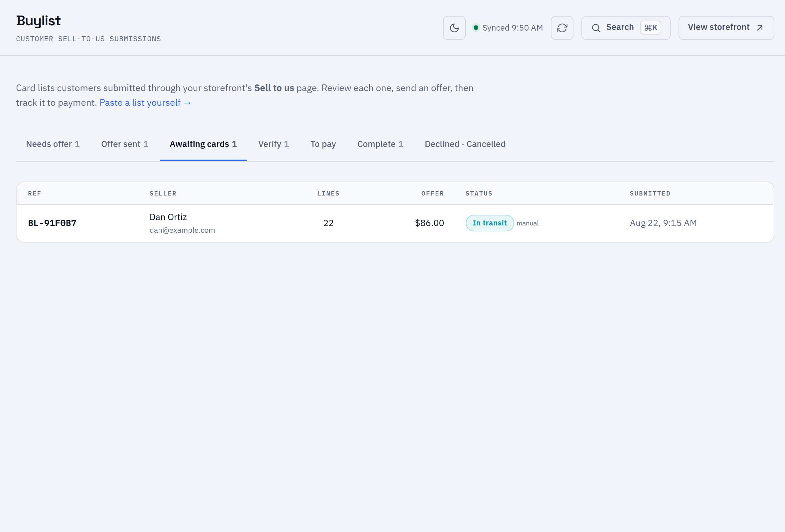The image size is (785, 532).
Task: Click the green sync status dot
Action: coord(476,28)
